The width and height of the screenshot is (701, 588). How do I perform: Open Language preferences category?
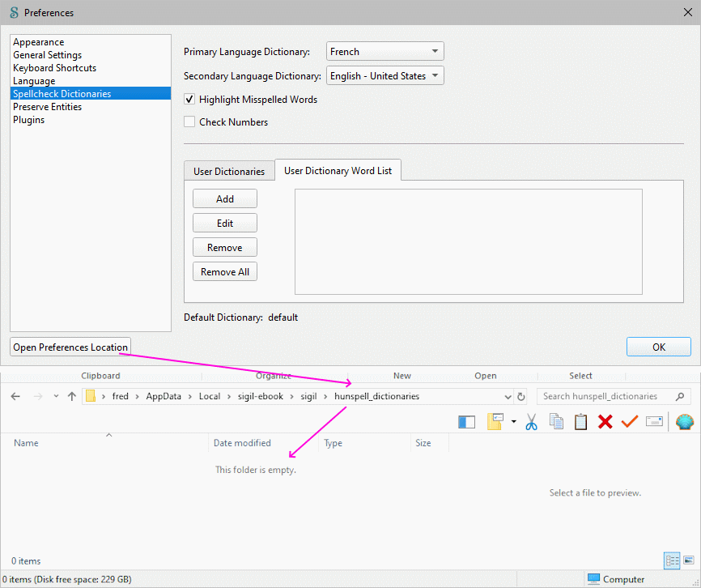(91, 81)
